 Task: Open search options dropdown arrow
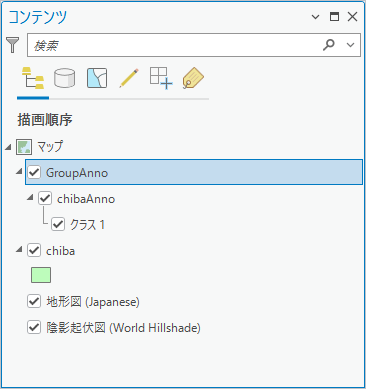point(350,45)
